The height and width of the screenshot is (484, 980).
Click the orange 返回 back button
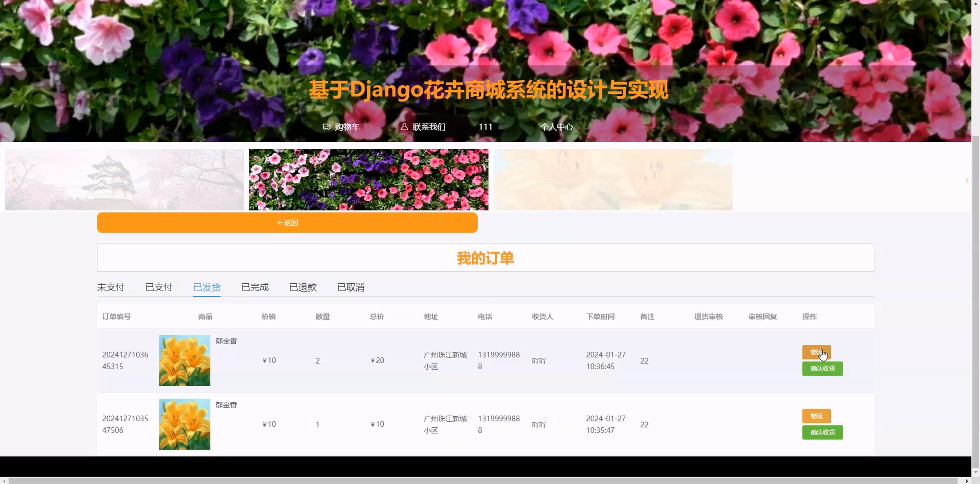click(x=287, y=223)
